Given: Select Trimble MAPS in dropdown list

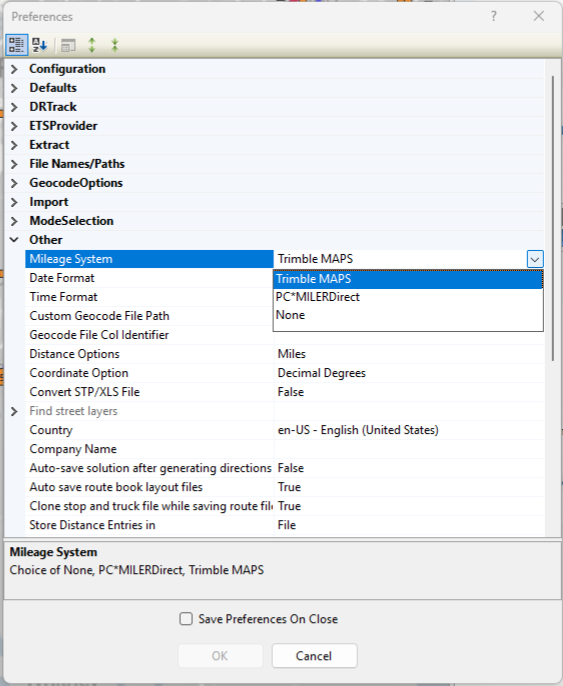Looking at the screenshot, I should click(x=408, y=279).
